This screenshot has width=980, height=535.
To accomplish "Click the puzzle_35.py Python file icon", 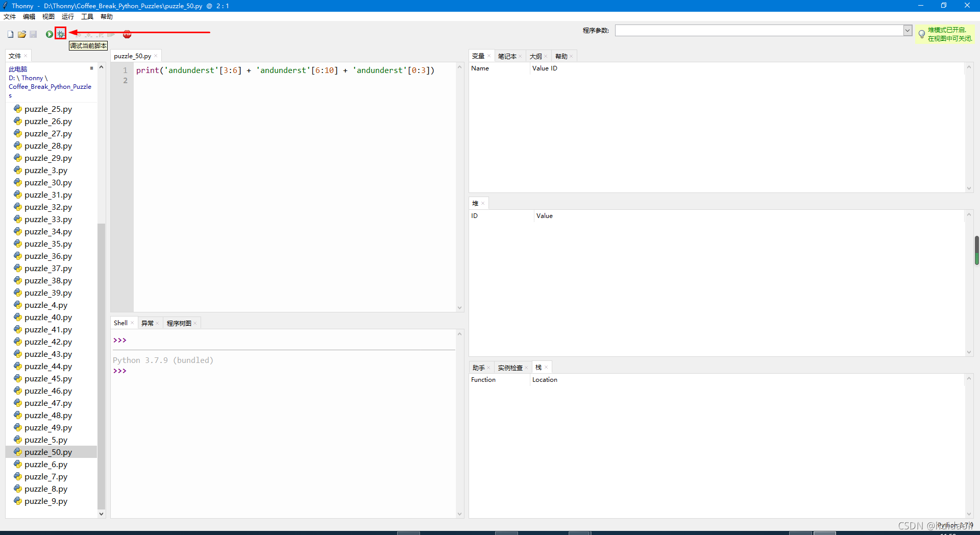I will point(18,244).
